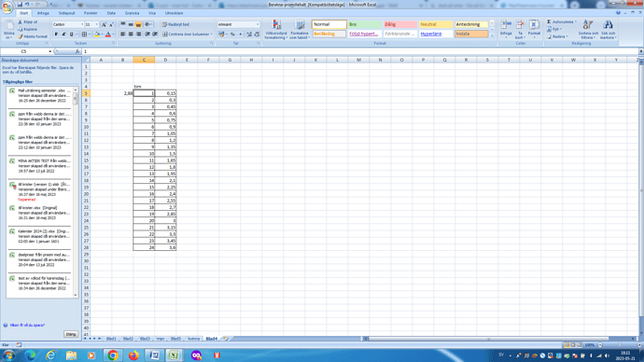Image resolution: width=644 pixels, height=362 pixels.
Task: Open Sök och markera binoculars
Action: 608,30
